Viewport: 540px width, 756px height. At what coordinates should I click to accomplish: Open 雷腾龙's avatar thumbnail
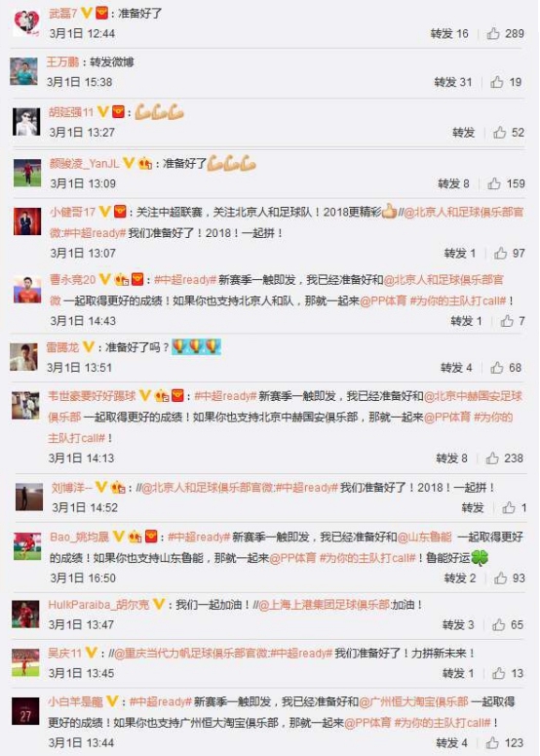(x=23, y=357)
